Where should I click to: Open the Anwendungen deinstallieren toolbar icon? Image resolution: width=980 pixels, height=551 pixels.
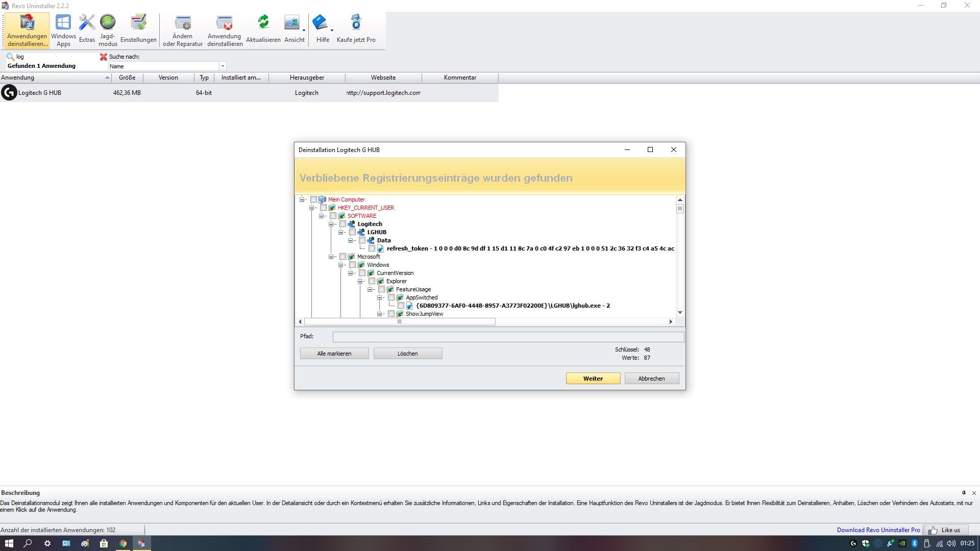27,31
